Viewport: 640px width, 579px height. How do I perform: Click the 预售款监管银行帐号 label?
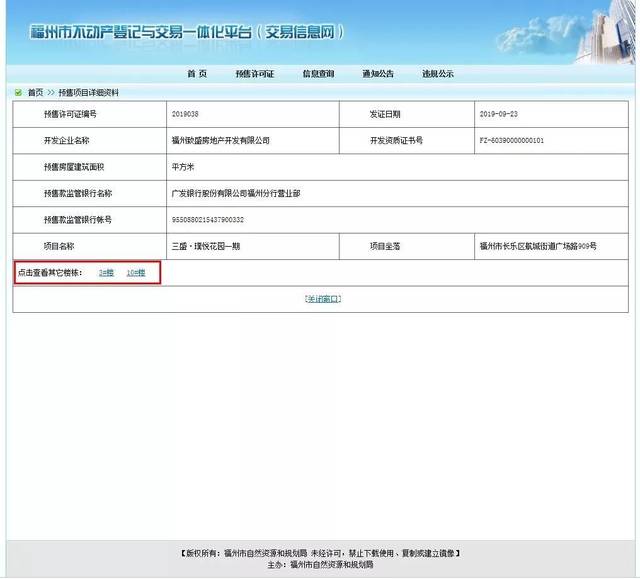tap(78, 220)
